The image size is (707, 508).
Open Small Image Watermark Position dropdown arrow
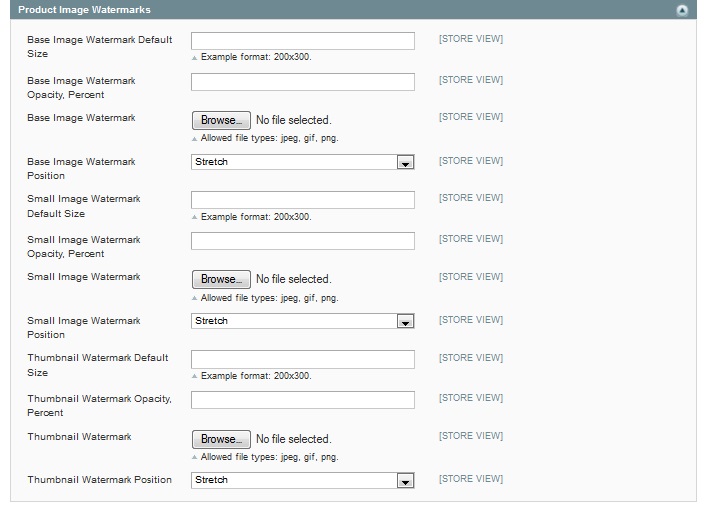pyautogui.click(x=405, y=322)
